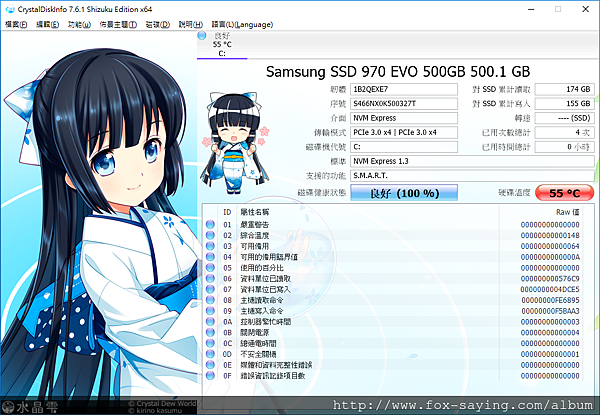Screen dimensions: 600x415
Task: Click the total host reads value 174 GB
Action: click(564, 89)
